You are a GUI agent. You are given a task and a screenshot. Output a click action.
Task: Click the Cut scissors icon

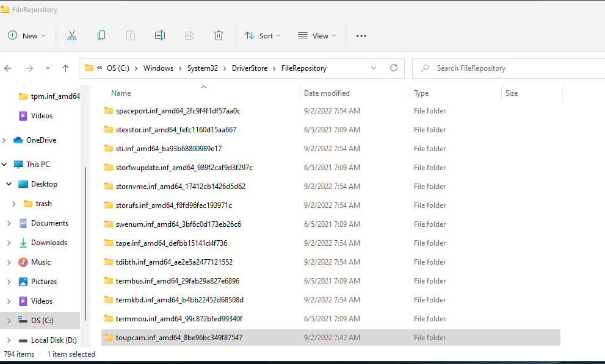click(72, 35)
